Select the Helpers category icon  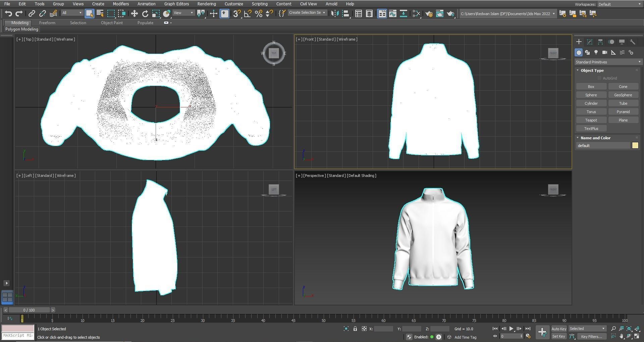click(x=613, y=52)
